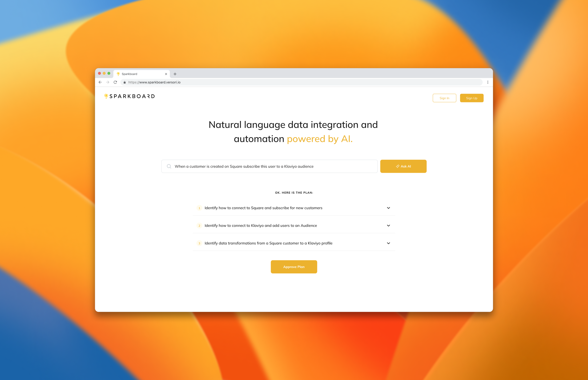Viewport: 588px width, 380px height.
Task: Close the Sparkboard tab
Action: (166, 74)
